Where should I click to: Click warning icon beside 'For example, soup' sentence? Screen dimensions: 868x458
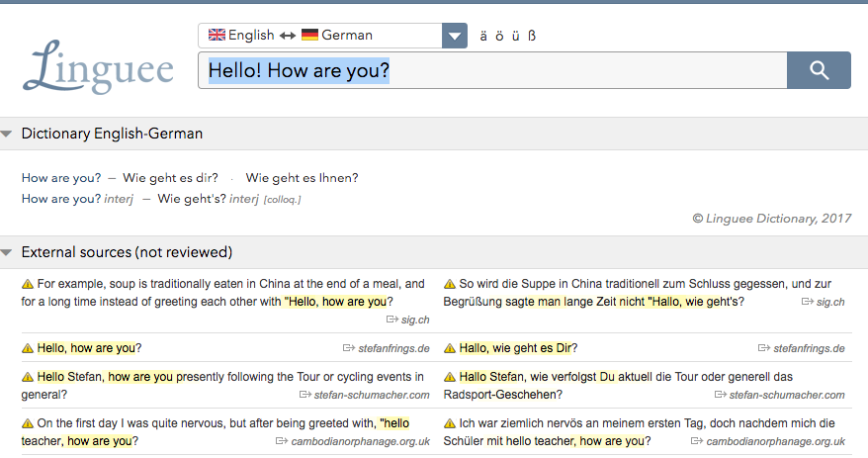click(x=28, y=284)
